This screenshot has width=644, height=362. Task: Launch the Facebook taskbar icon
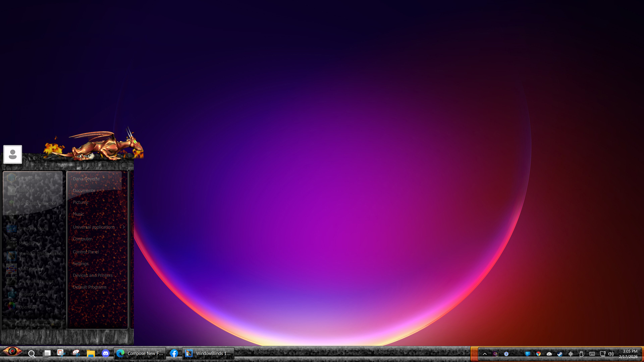(x=174, y=353)
